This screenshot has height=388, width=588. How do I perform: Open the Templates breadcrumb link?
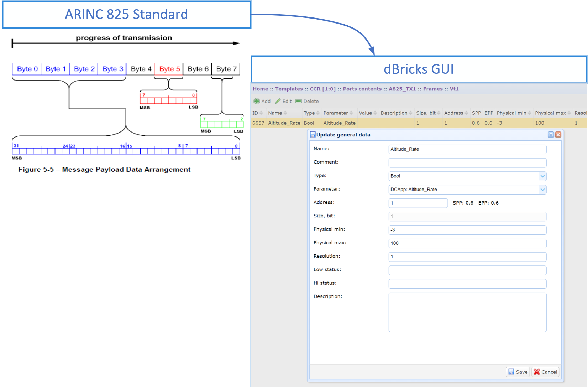point(289,89)
